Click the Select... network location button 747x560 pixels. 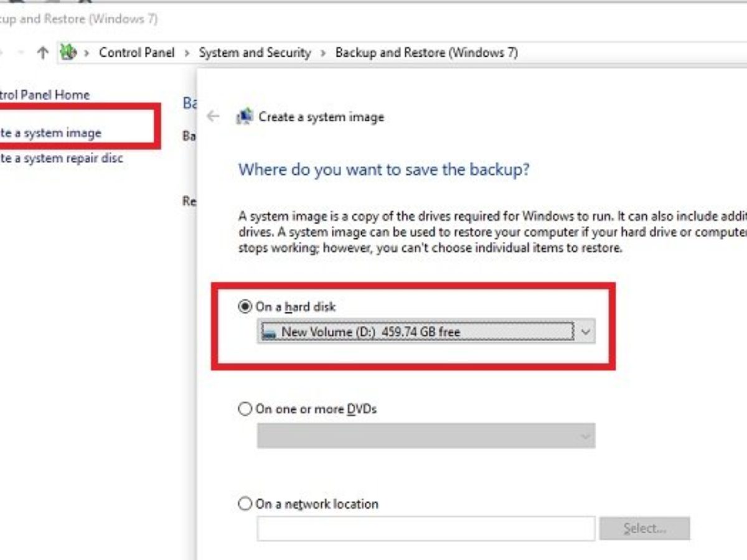(x=645, y=528)
